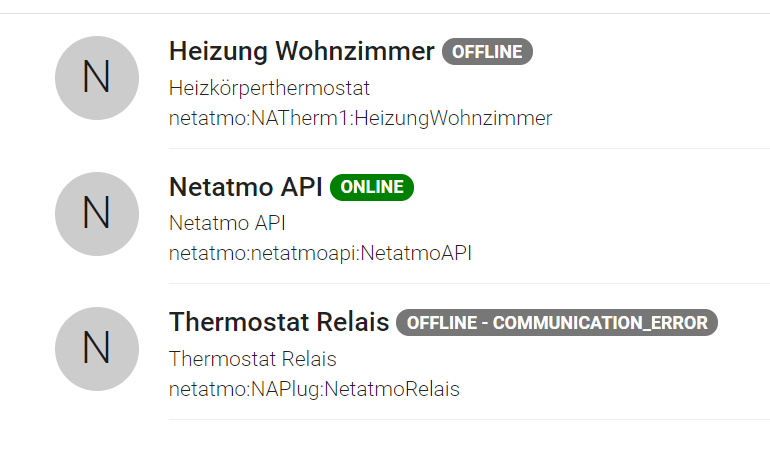770x471 pixels.
Task: Click the N avatar of Thermostat Relais
Action: (x=97, y=349)
